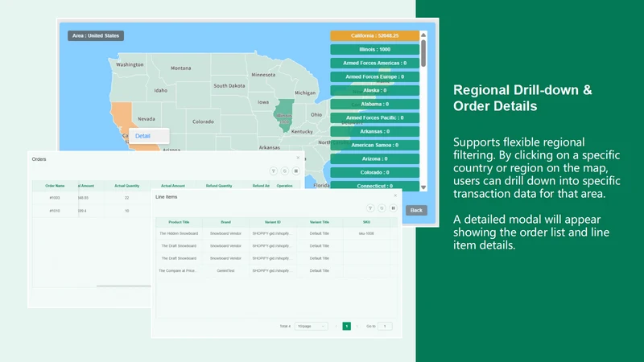The width and height of the screenshot is (644, 362).
Task: Click the Product Title column header
Action: 179,222
